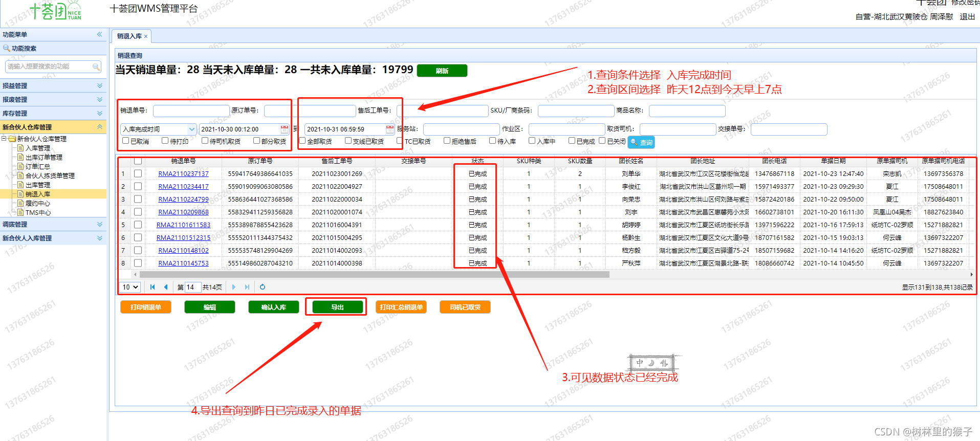The height and width of the screenshot is (441, 980).
Task: Check the 已关闭 status filter
Action: 602,141
